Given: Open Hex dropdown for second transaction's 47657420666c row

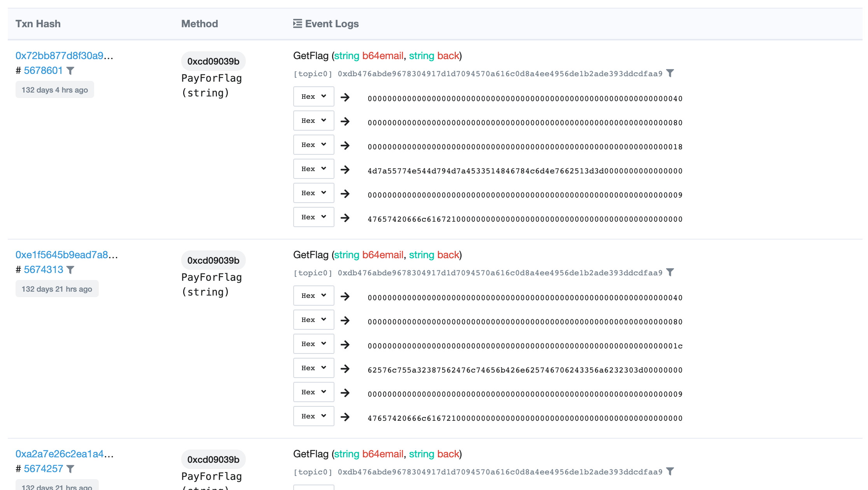Looking at the screenshot, I should coord(313,416).
